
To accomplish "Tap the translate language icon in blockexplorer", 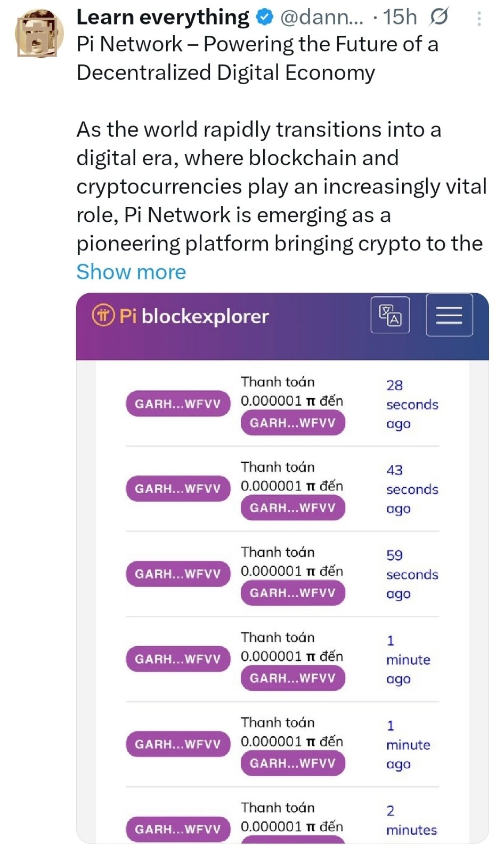I will point(390,315).
